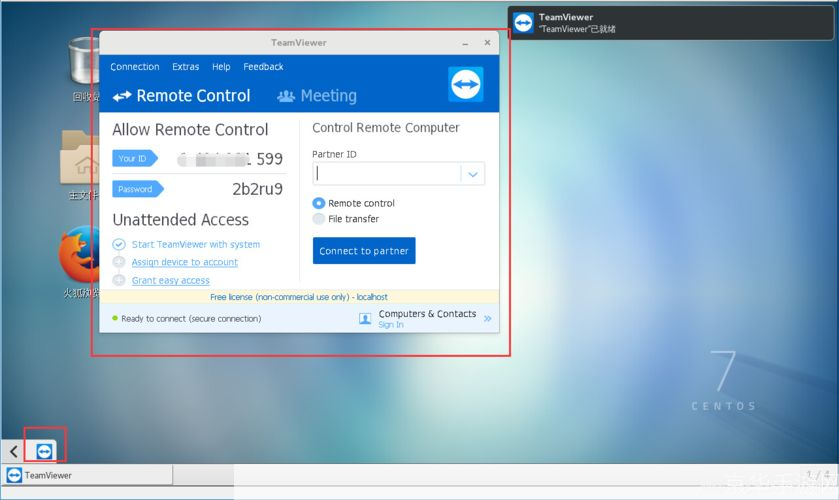
Task: Open Assign device to account link
Action: [x=185, y=262]
